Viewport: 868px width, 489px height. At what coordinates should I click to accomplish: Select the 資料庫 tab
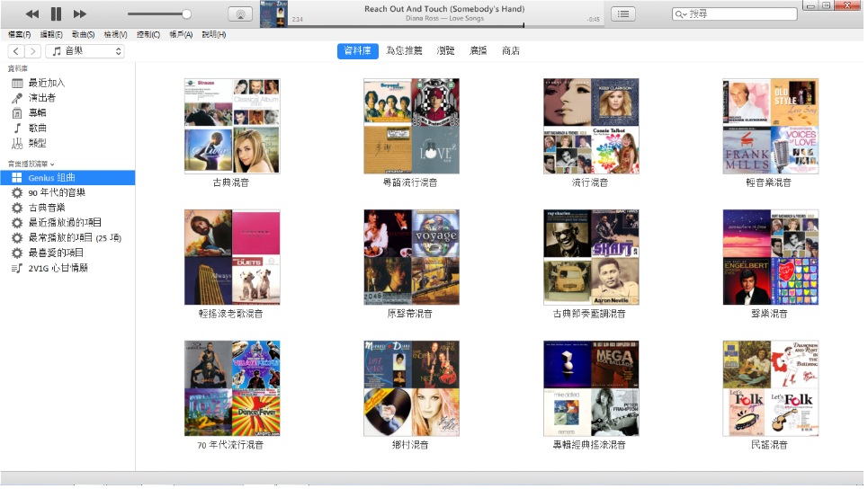(358, 51)
